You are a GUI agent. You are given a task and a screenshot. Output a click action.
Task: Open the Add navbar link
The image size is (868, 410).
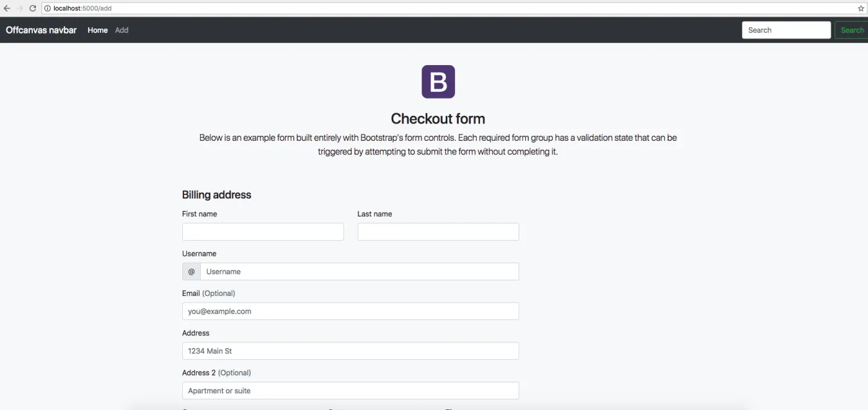point(122,30)
